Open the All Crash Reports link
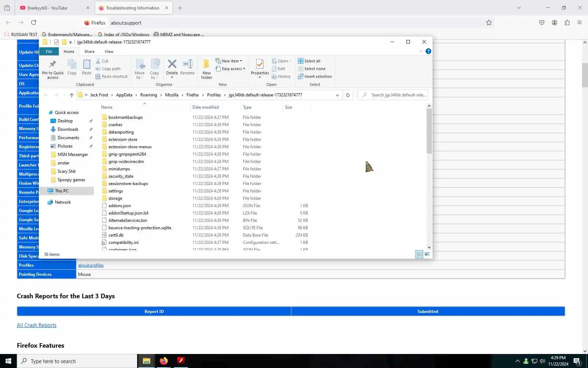 [x=36, y=325]
